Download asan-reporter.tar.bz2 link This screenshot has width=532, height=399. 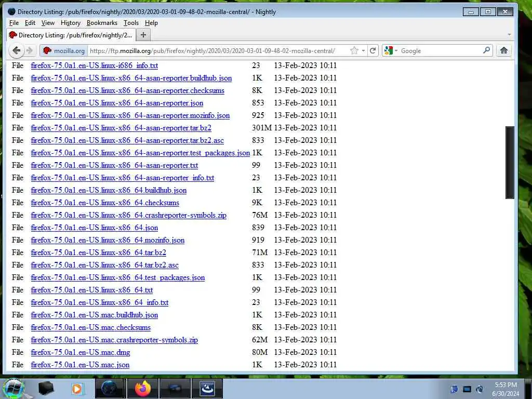121,128
